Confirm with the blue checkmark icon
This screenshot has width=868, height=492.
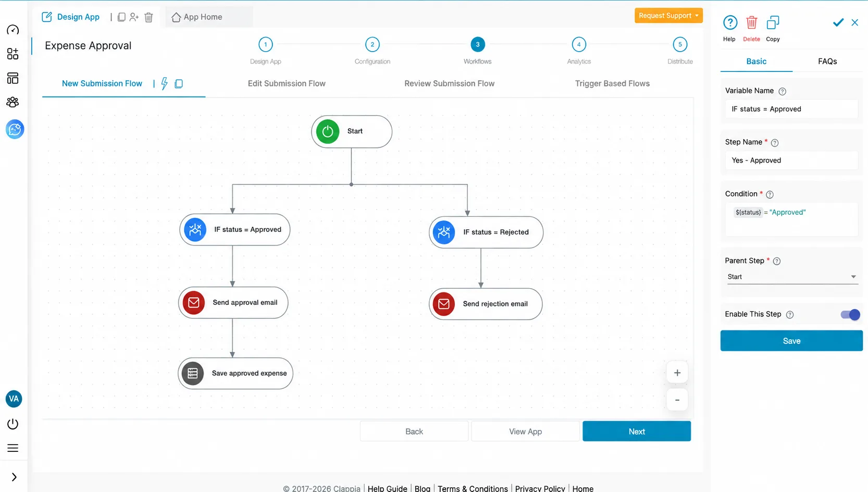[838, 22]
